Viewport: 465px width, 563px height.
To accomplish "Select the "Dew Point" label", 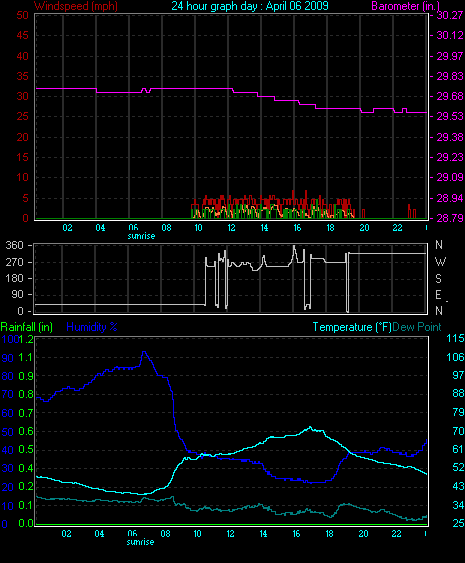I will [417, 327].
